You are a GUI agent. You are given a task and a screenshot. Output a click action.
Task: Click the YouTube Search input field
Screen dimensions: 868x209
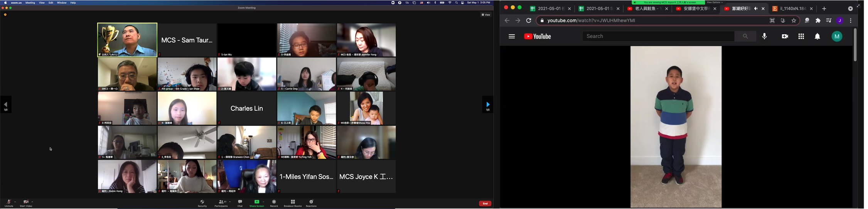[658, 36]
